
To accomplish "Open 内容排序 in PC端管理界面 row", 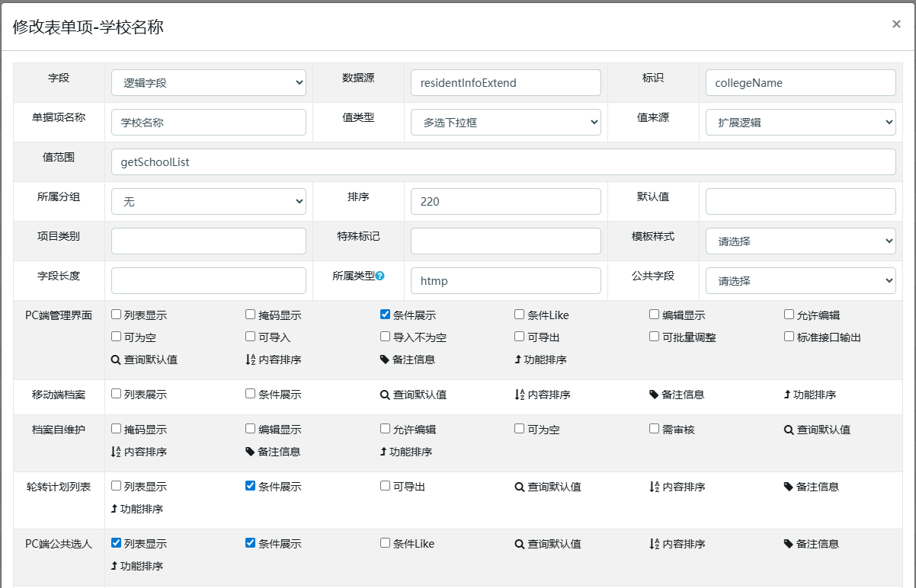I will tap(274, 360).
